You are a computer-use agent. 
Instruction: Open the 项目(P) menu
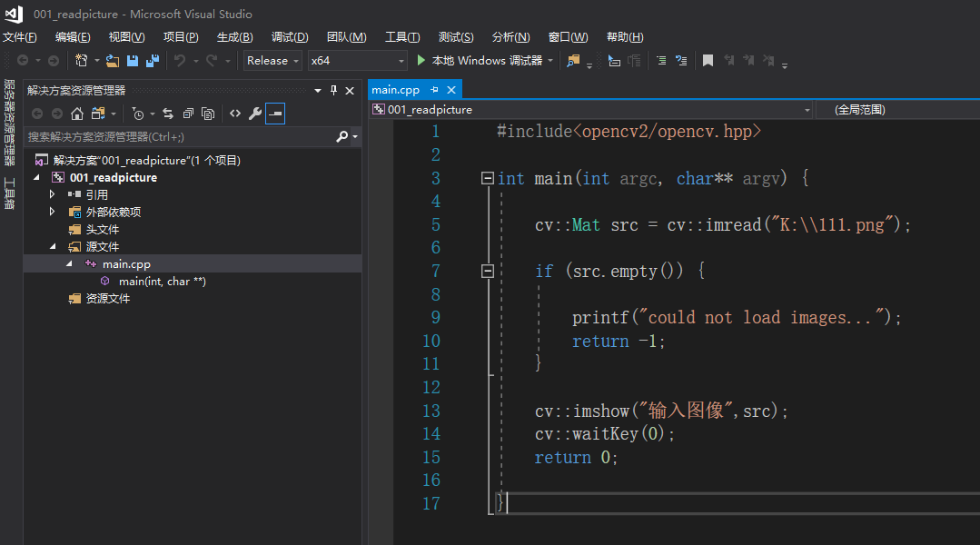click(181, 37)
